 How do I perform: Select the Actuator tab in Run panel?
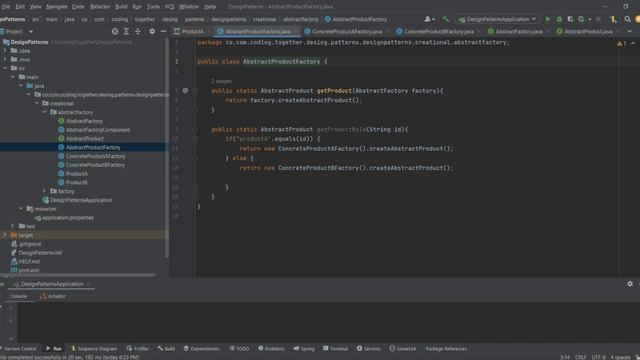(x=53, y=296)
